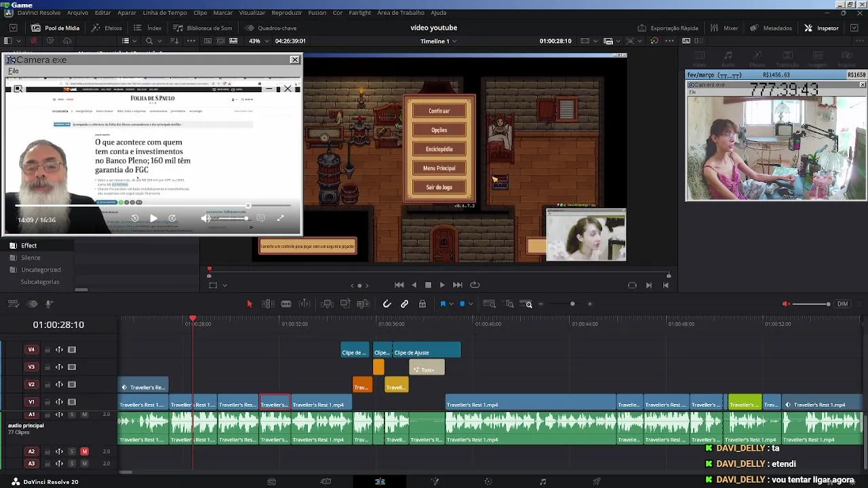Click Exportação Rápida button
Viewport: 868px width, 488px height.
coord(668,28)
